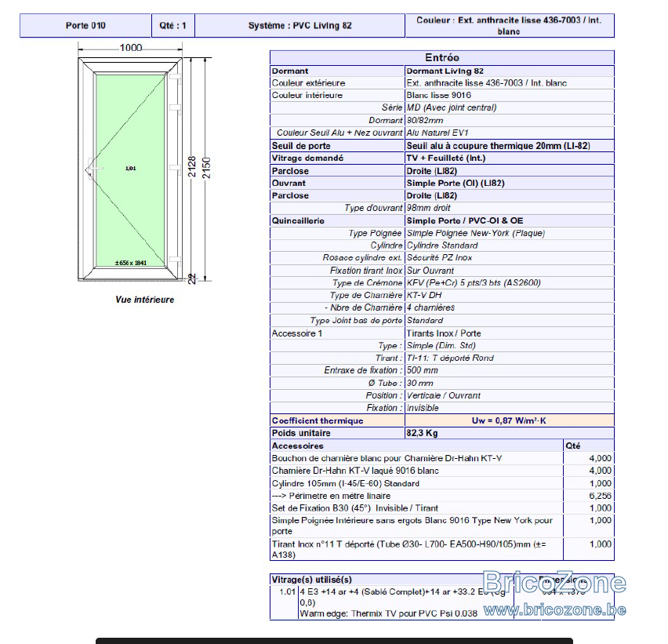The image size is (668, 644).
Task: Click the Uw = 0,87 W/m²·K highlighted cell
Action: tap(509, 420)
